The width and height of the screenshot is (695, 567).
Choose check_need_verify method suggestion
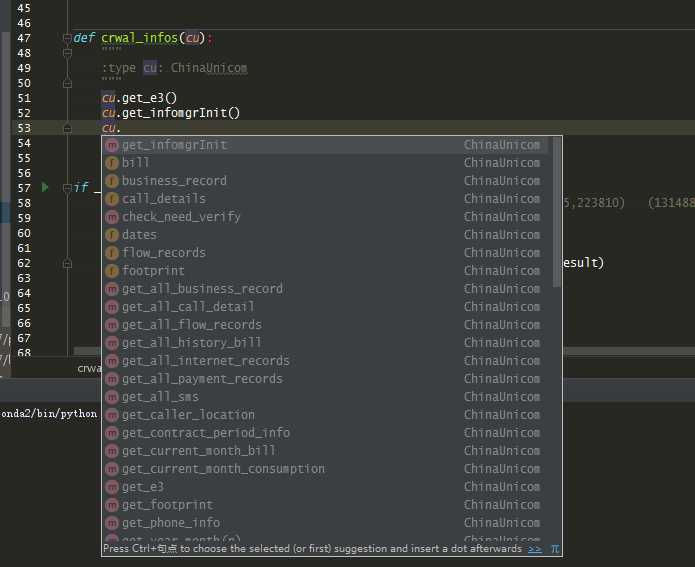point(325,217)
